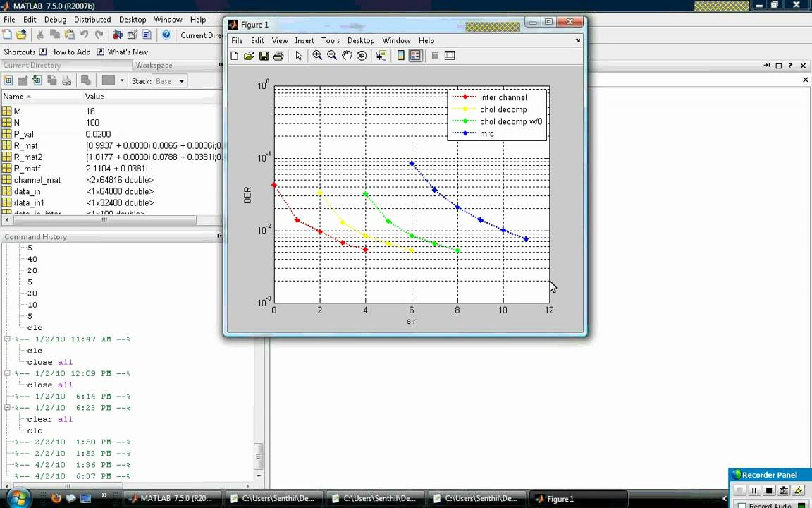Collapse the 1/2/10 12:09 PM history group
The height and width of the screenshot is (508, 812).
tap(7, 373)
